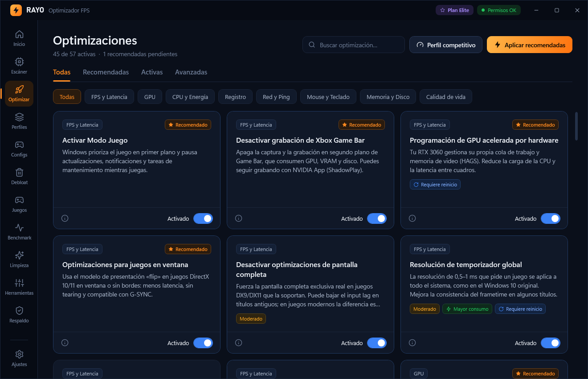Switch off Desactivar optimizaciones de pantalla completa
Screen dimensions: 588x379
[x=377, y=343]
